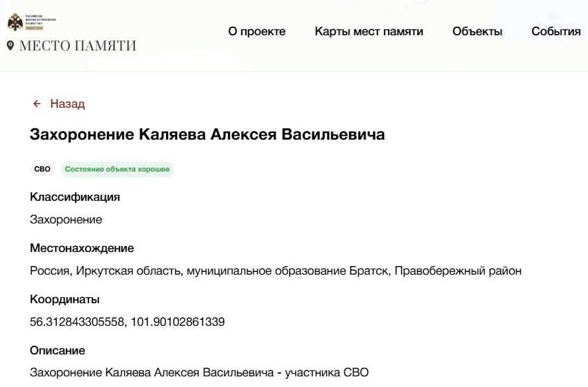588x387 pixels.
Task: Click the Координаты section label
Action: click(x=64, y=299)
